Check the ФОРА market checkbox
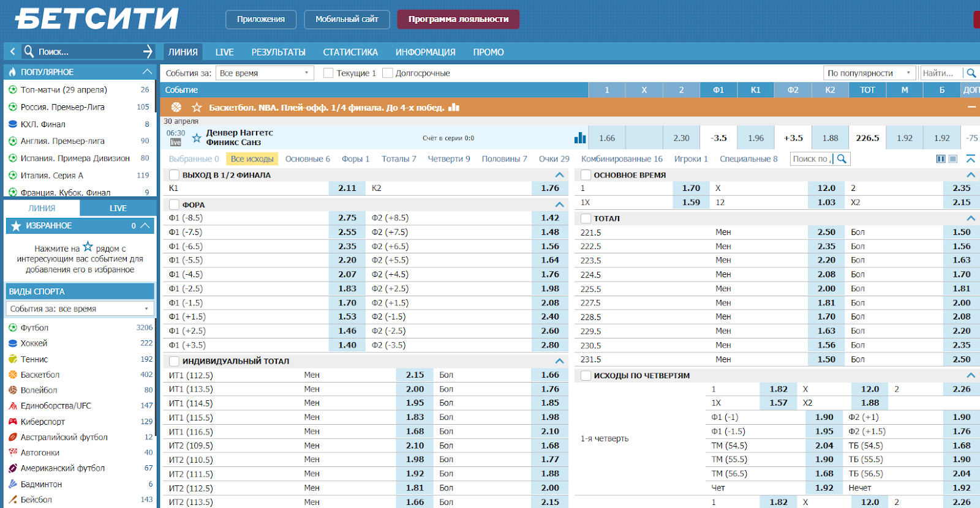 pyautogui.click(x=174, y=204)
